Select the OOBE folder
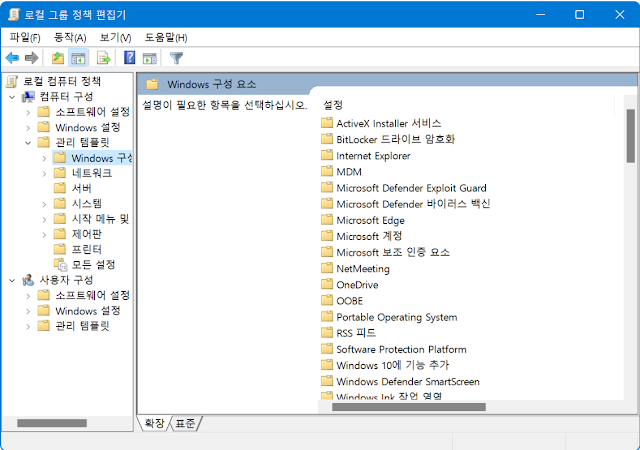The height and width of the screenshot is (450, 640). (x=342, y=301)
